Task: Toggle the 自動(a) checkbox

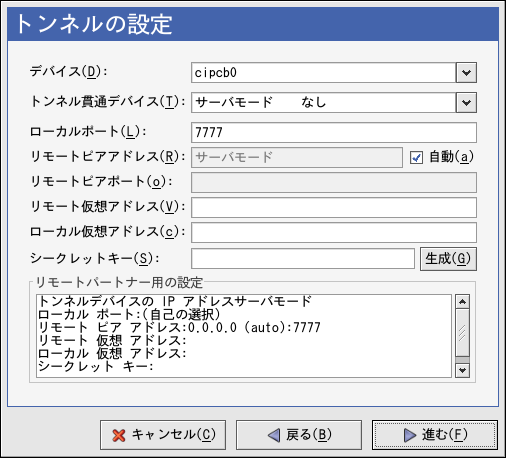Action: pyautogui.click(x=416, y=157)
